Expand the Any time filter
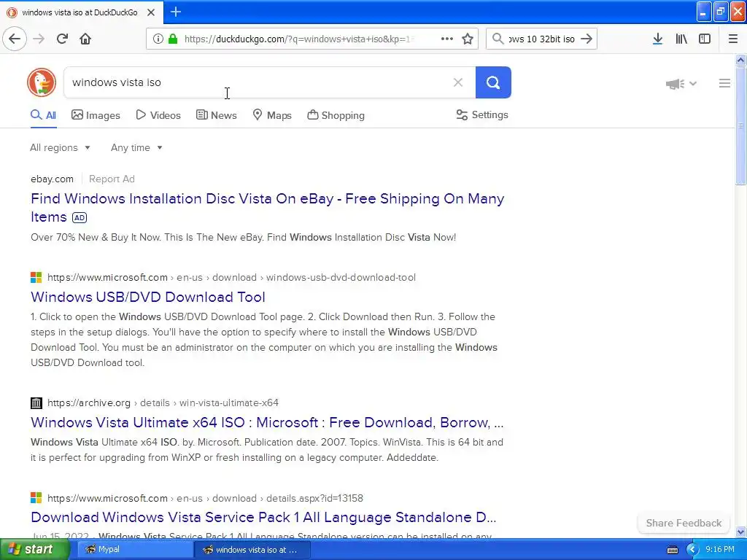The image size is (747, 560). click(x=136, y=147)
